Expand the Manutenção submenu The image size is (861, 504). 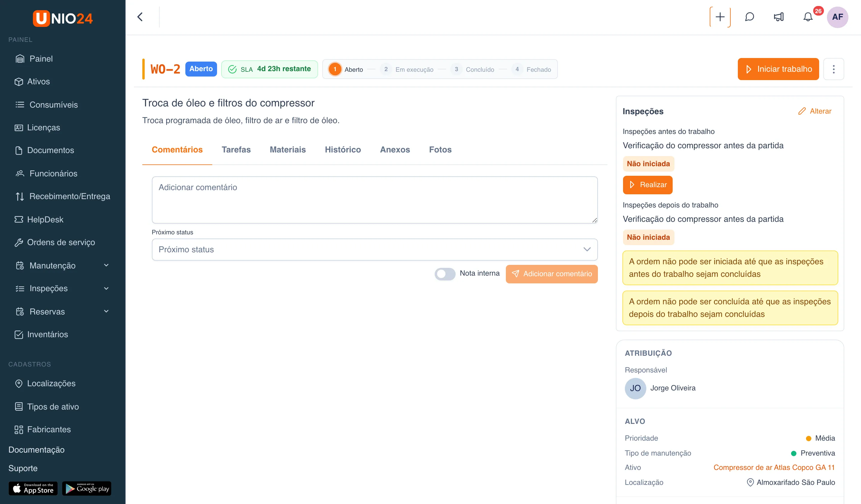(x=62, y=265)
